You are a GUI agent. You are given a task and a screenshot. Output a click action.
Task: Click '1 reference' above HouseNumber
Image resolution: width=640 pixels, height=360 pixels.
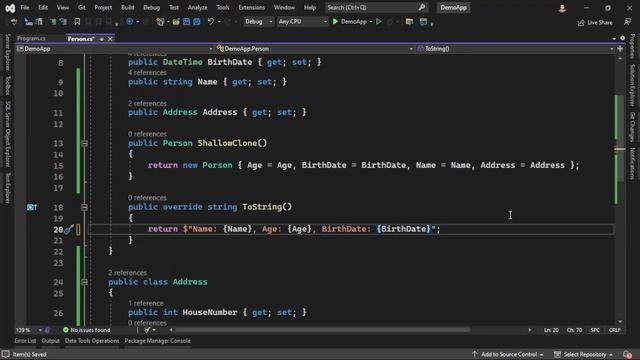(x=146, y=303)
